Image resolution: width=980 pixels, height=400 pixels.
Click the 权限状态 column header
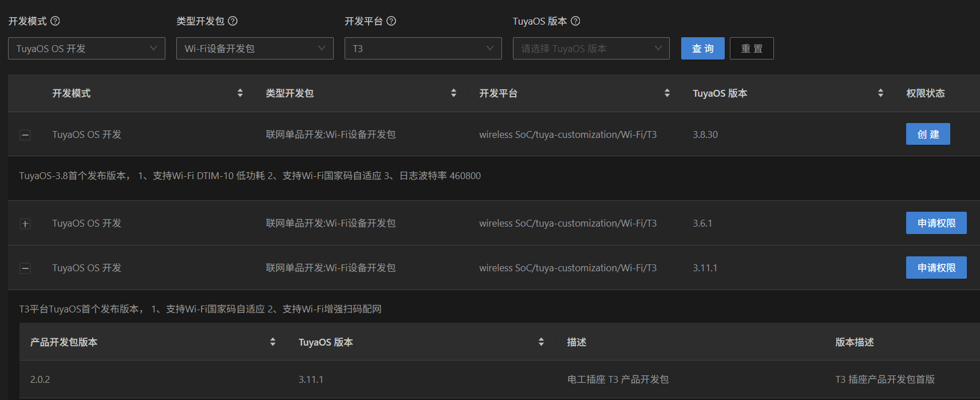tap(926, 93)
